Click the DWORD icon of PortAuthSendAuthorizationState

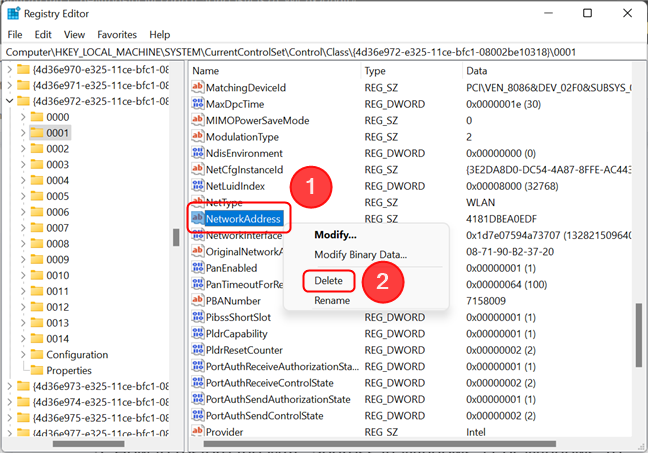[x=198, y=399]
